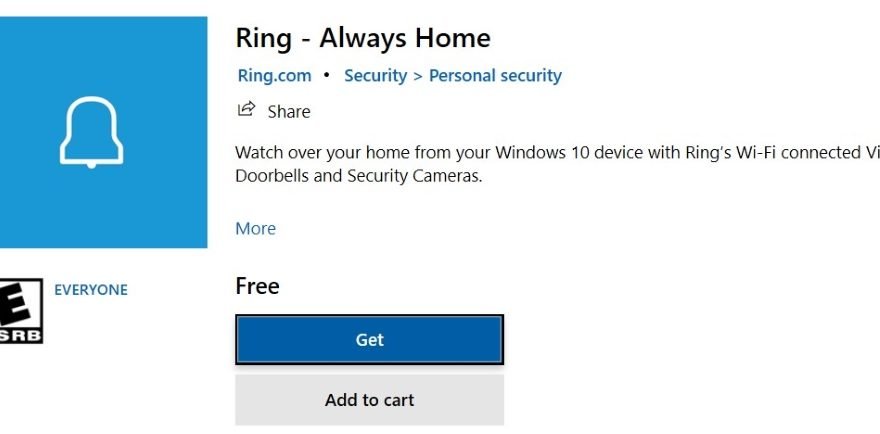The image size is (880, 434).
Task: Click the breadcrumb arrow between Security categories
Action: pos(418,76)
